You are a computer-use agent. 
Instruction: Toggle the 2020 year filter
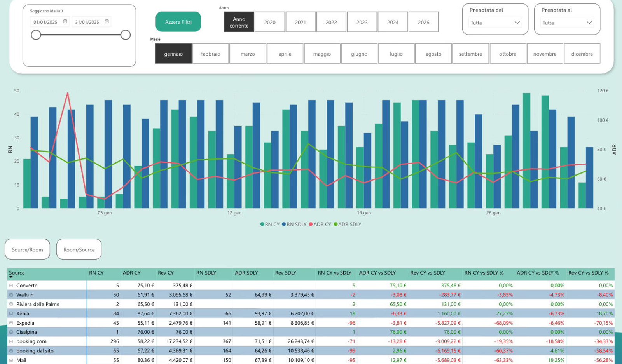(270, 22)
